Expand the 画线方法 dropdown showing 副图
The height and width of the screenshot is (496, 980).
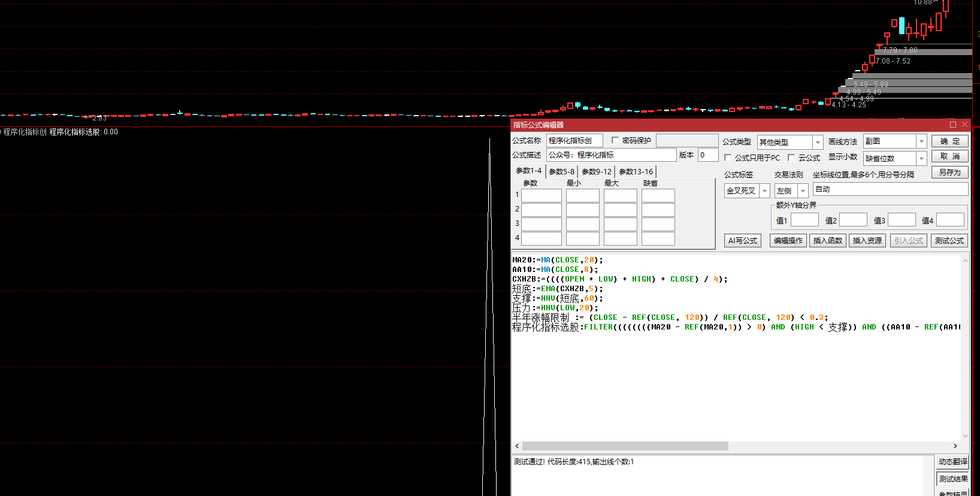(921, 141)
